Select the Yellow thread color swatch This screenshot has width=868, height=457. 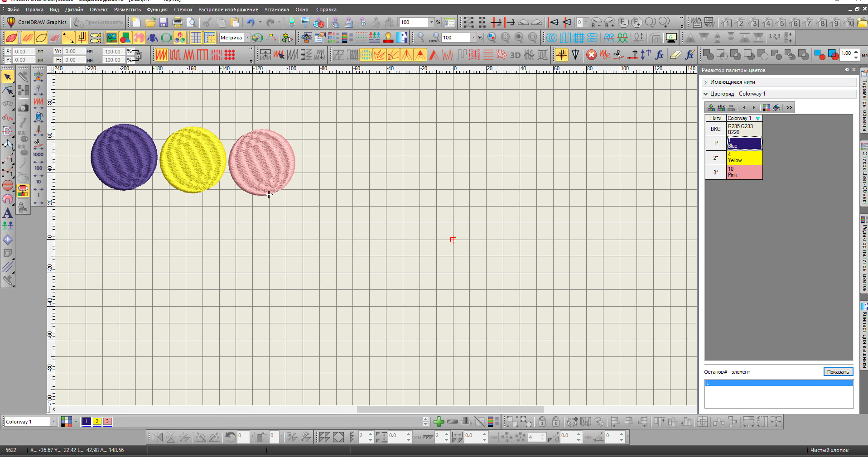pyautogui.click(x=744, y=158)
